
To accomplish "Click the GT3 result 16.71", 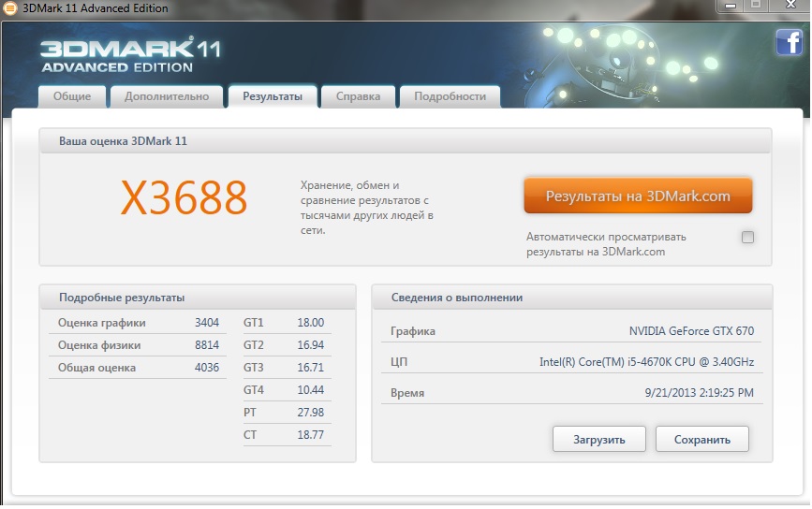I will (x=311, y=368).
